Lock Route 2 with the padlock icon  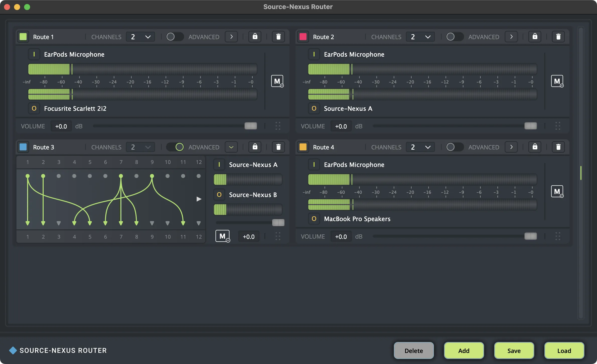[535, 37]
